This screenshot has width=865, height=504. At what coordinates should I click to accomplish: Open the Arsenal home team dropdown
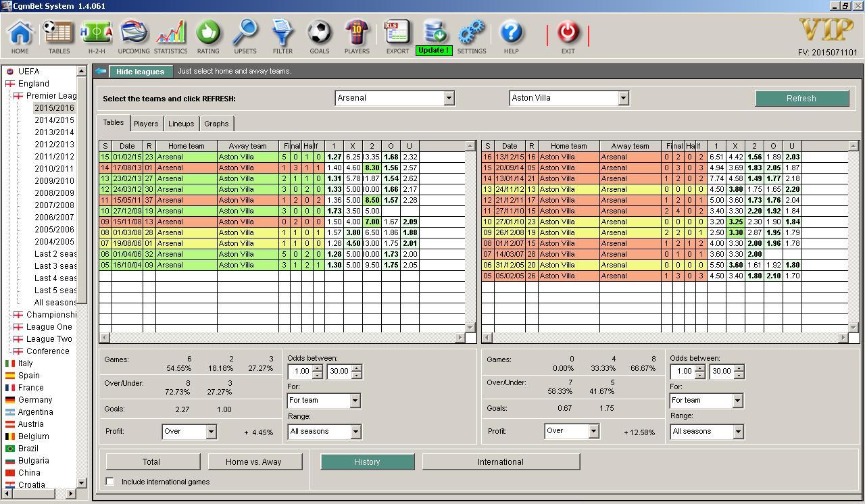coord(449,98)
